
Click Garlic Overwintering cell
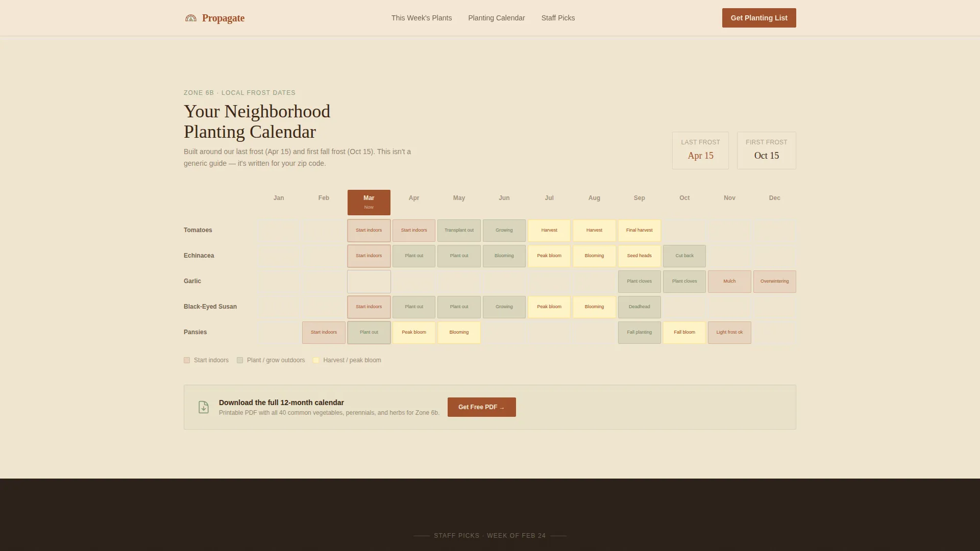[775, 282]
